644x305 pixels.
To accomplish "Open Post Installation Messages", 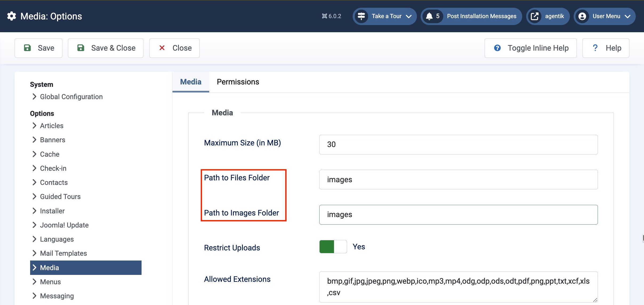I will (481, 16).
